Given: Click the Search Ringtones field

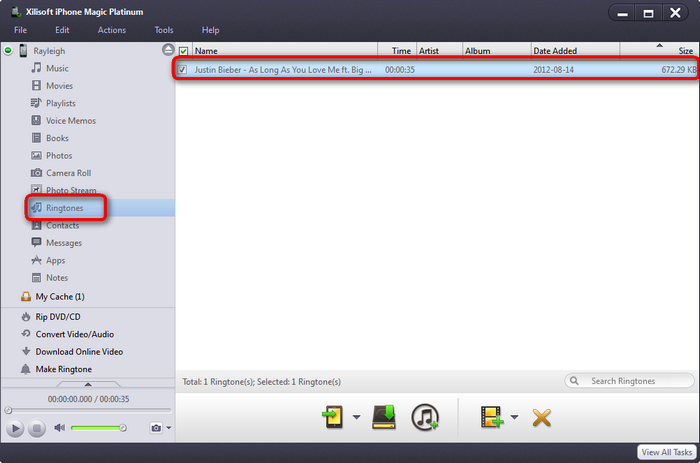Looking at the screenshot, I should tap(636, 381).
